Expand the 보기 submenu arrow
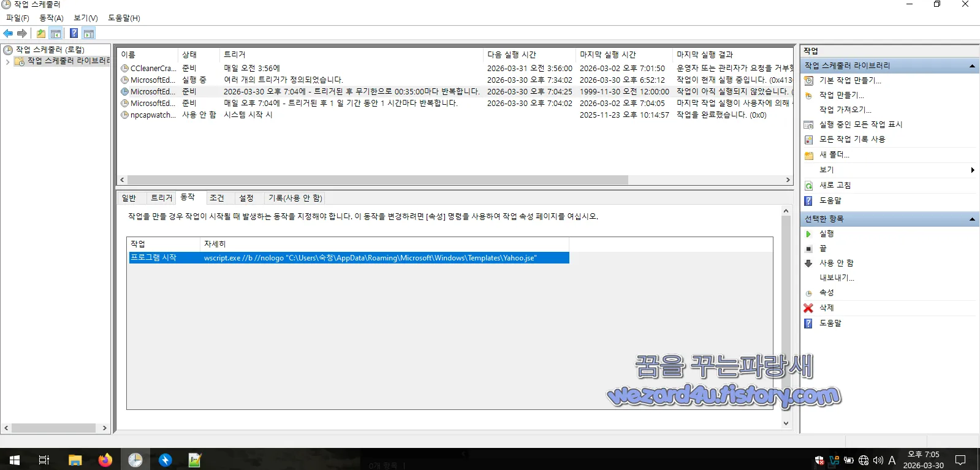This screenshot has width=980, height=470. click(973, 170)
